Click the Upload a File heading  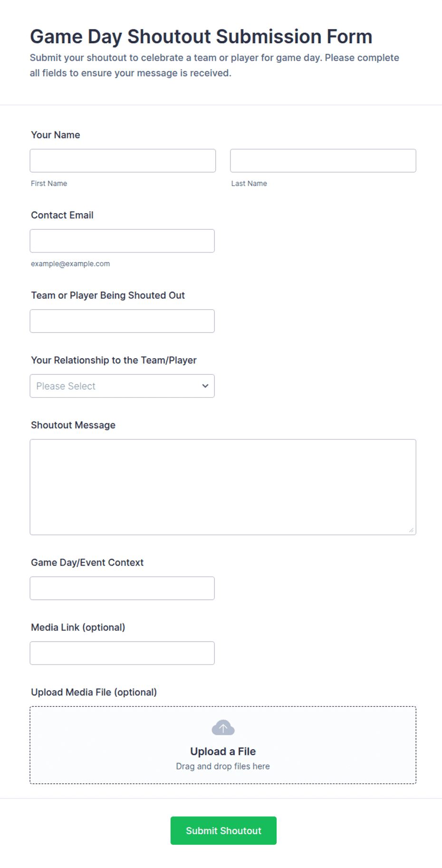pyautogui.click(x=223, y=751)
